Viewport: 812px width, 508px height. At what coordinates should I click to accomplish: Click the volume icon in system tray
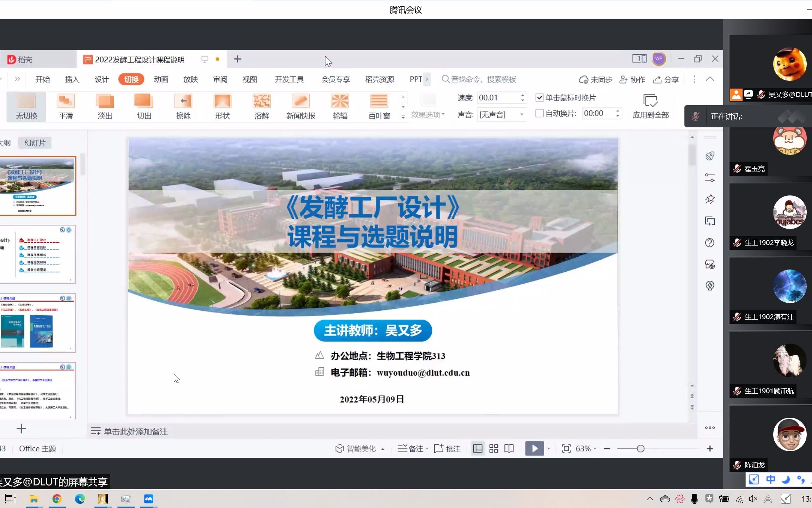[x=753, y=499]
